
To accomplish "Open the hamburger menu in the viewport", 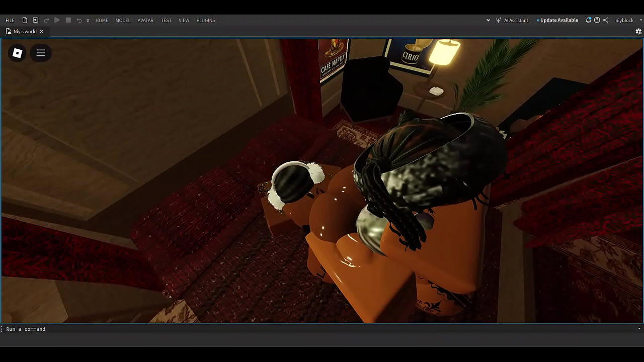I will (x=41, y=53).
